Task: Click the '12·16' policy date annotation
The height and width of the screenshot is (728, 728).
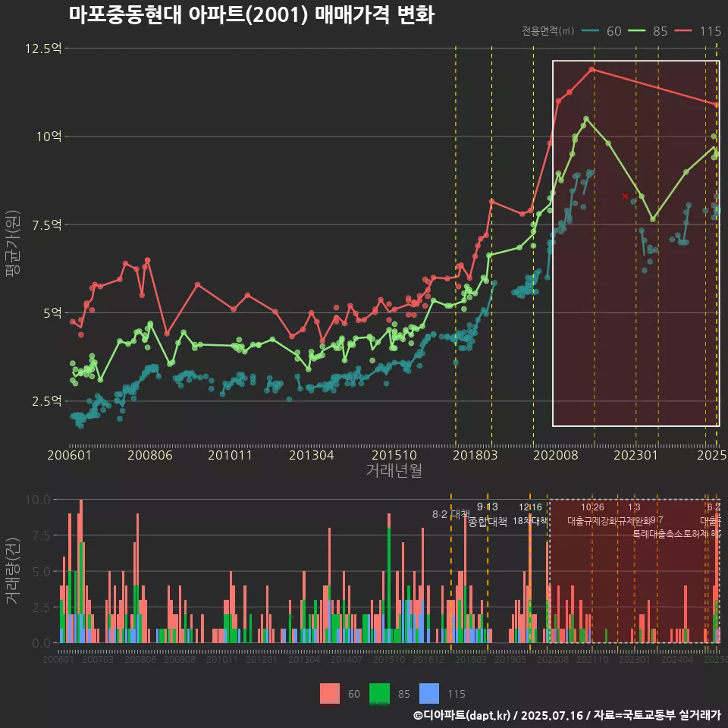Action: [x=530, y=507]
